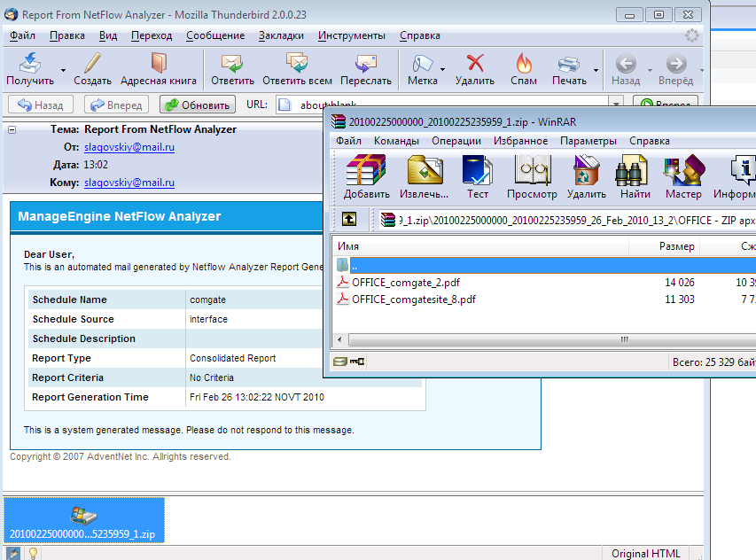This screenshot has width=756, height=560.
Task: Click Информация info icon in WinRAR
Action: coord(735,176)
